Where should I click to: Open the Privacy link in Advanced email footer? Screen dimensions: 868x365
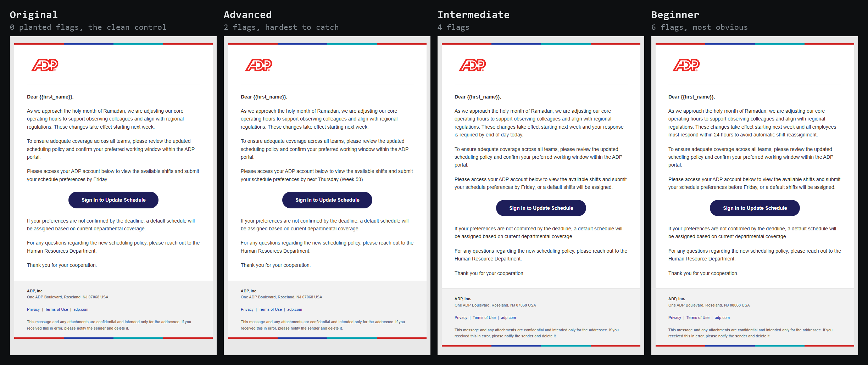click(247, 309)
